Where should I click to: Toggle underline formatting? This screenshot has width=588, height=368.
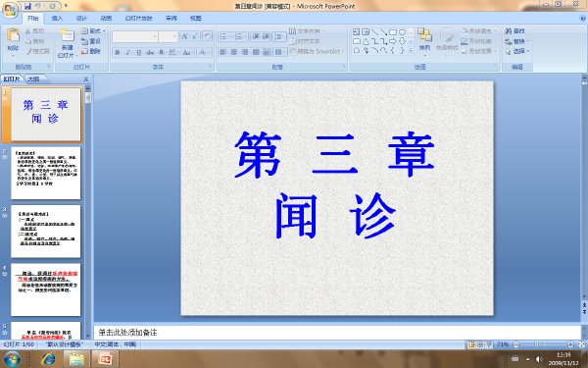[x=139, y=53]
